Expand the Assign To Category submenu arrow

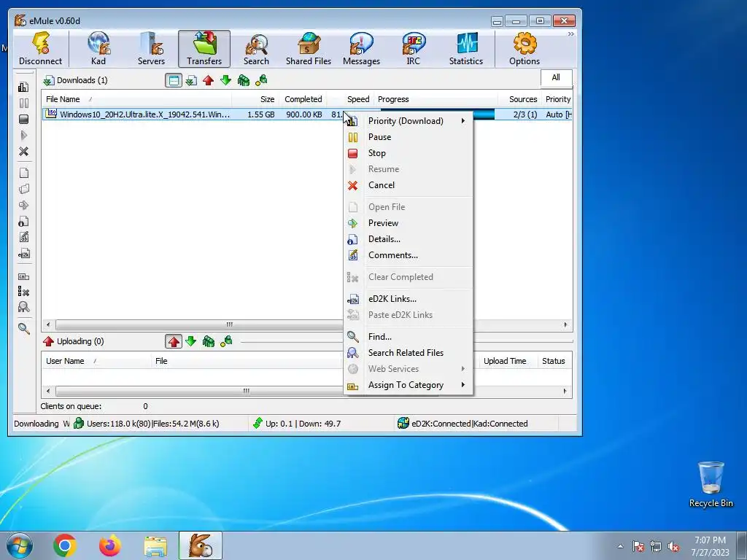pyautogui.click(x=462, y=385)
